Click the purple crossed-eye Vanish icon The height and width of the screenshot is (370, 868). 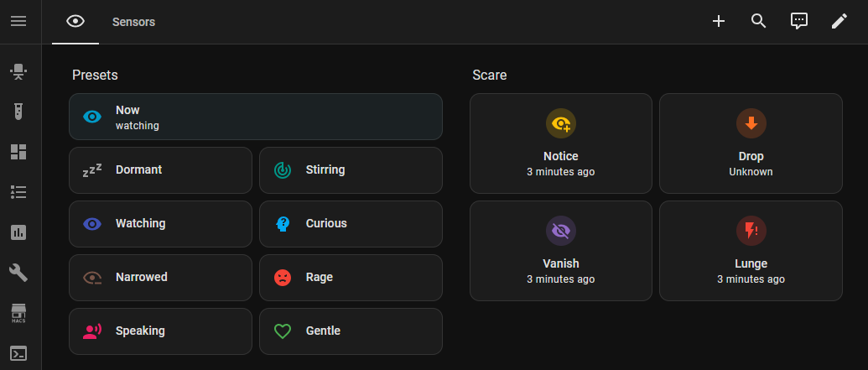[561, 231]
